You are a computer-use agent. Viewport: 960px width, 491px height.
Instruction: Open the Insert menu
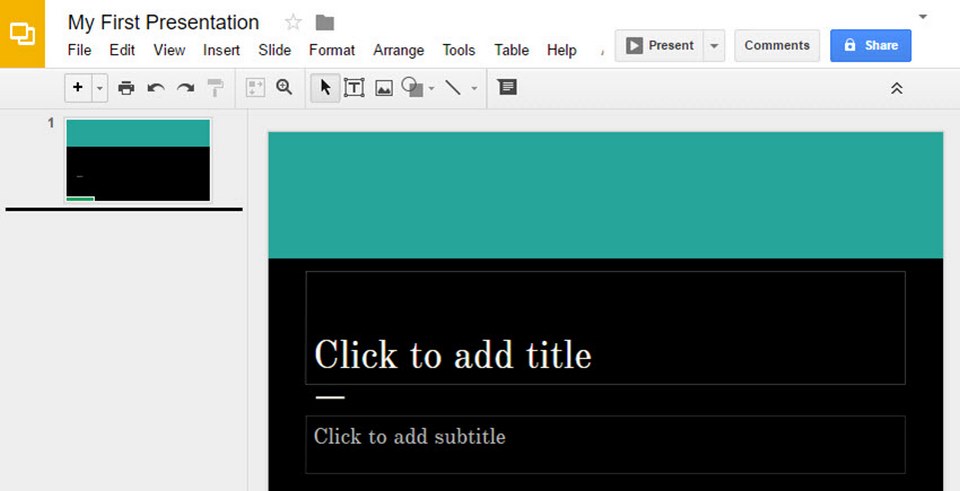(221, 50)
